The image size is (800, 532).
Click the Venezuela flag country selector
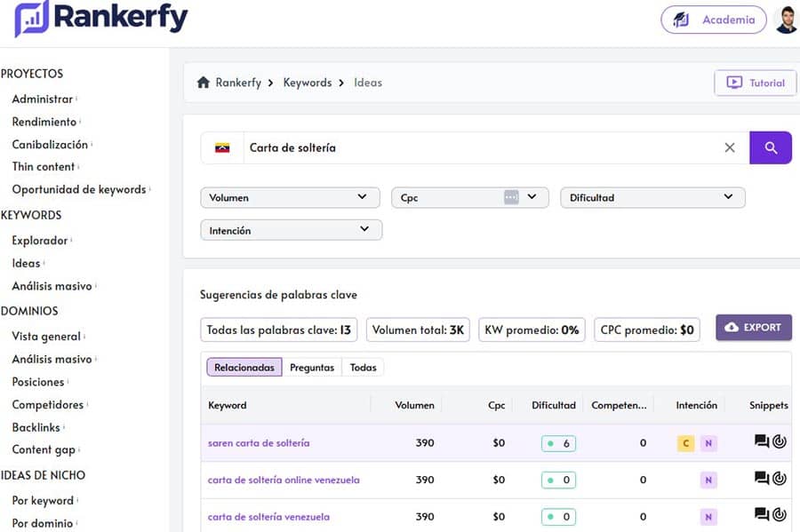pos(222,147)
